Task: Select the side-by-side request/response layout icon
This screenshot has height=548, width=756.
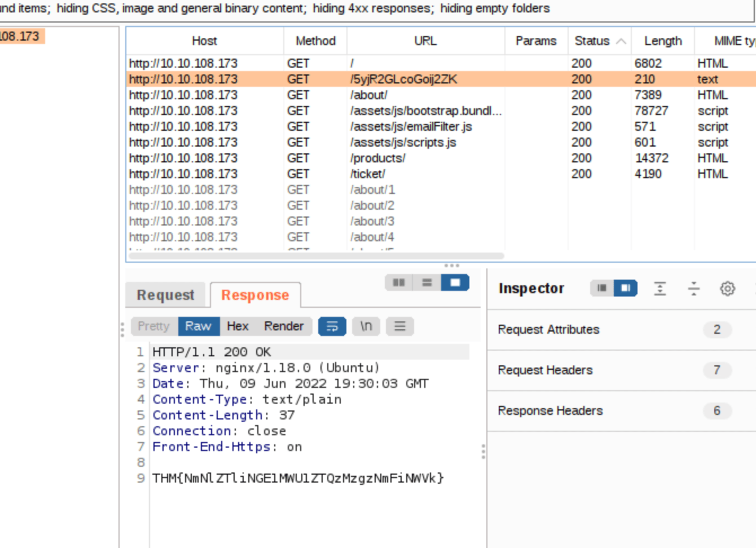Action: (399, 282)
